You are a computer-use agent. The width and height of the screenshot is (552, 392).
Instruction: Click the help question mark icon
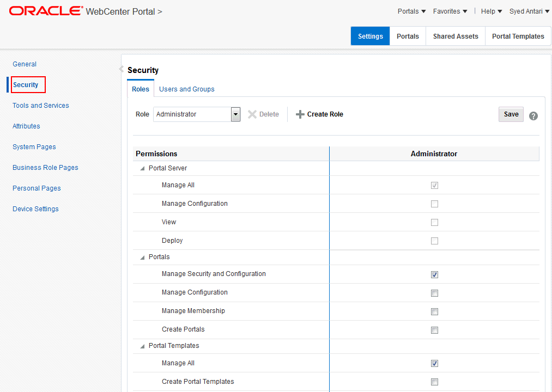pos(533,116)
